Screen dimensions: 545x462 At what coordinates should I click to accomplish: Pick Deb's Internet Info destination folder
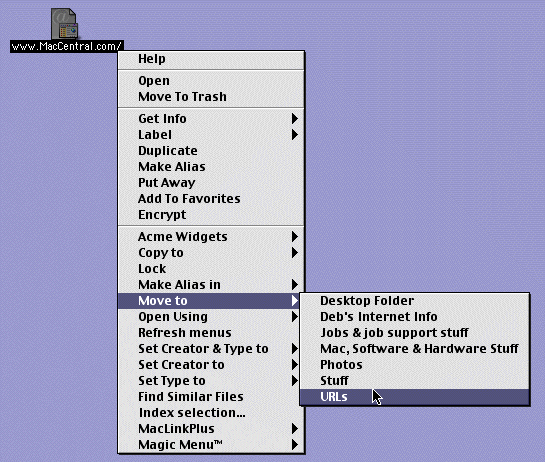415,317
